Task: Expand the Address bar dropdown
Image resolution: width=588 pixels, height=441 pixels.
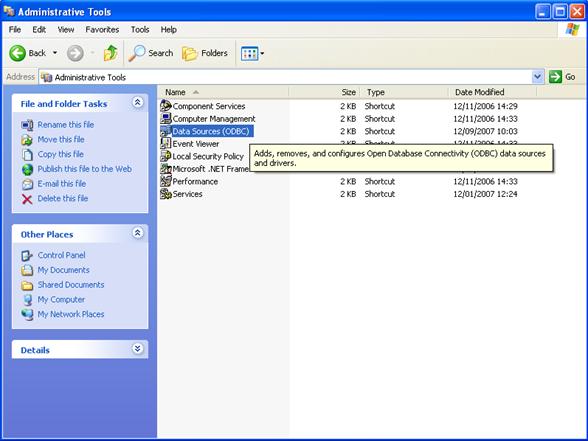Action: click(x=537, y=77)
